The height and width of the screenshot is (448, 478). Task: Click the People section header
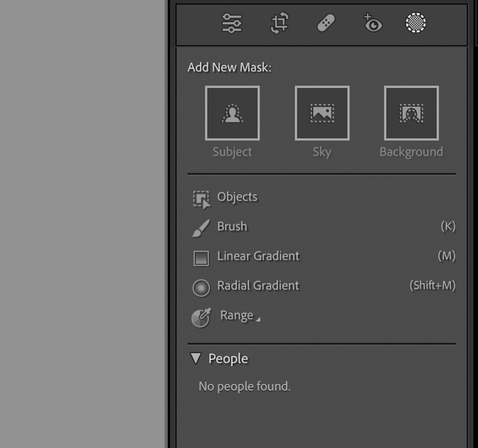[x=227, y=358]
